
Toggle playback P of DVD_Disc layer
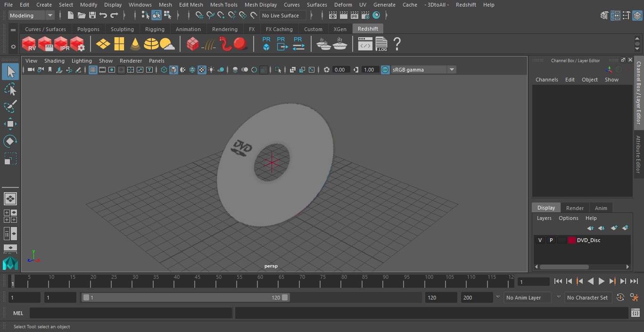pos(551,240)
